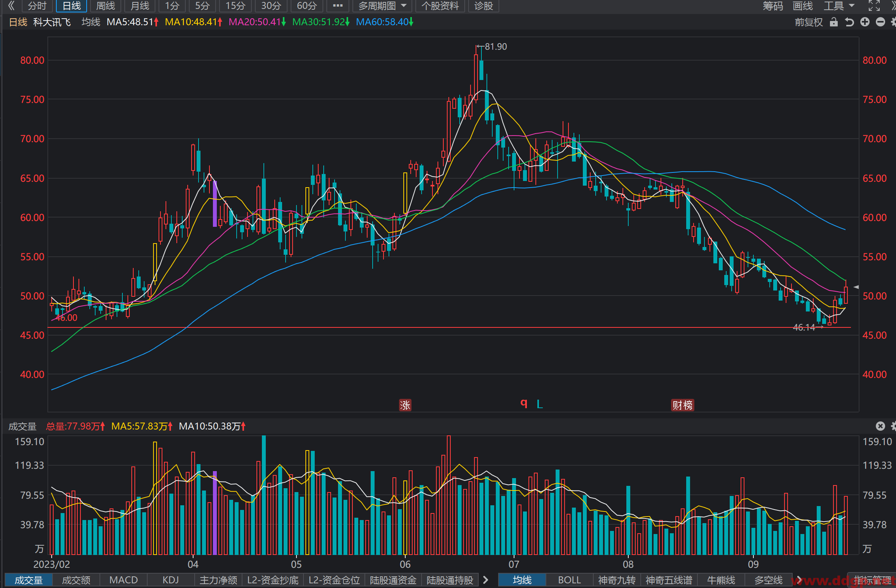Screen dimensions: 896x588
Task: Click the MA5:48.51 white legend
Action: click(x=132, y=22)
